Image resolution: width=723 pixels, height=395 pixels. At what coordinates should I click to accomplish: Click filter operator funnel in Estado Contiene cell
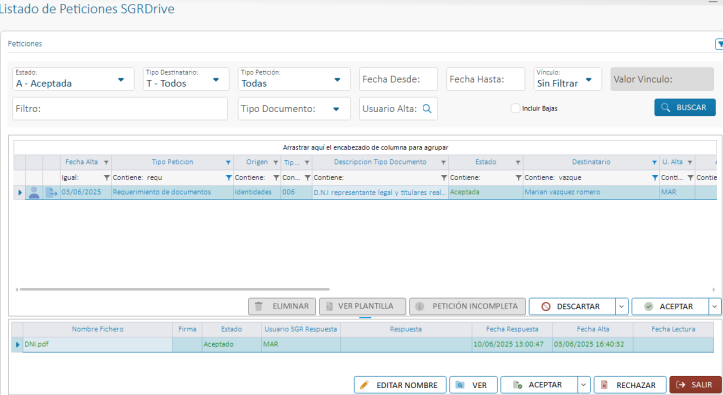(x=518, y=178)
